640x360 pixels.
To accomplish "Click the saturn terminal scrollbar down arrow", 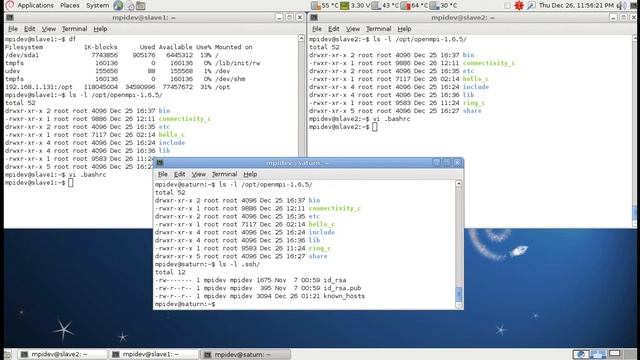I will point(459,305).
